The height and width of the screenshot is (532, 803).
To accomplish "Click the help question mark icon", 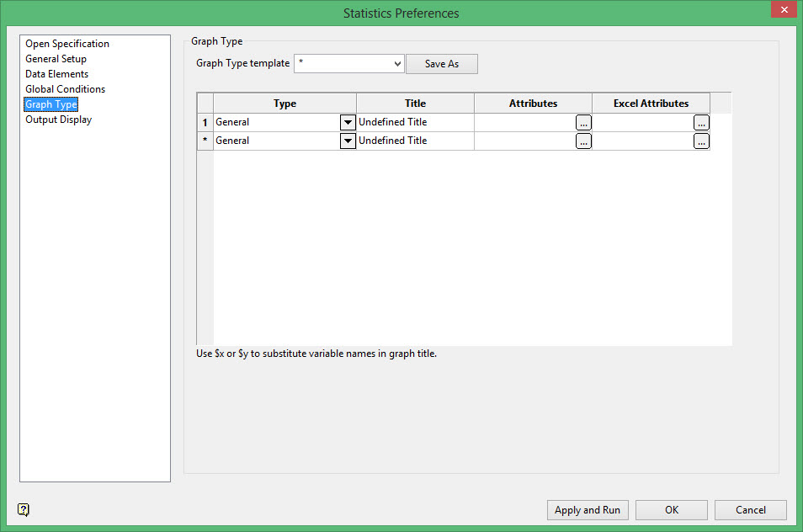I will [24, 509].
